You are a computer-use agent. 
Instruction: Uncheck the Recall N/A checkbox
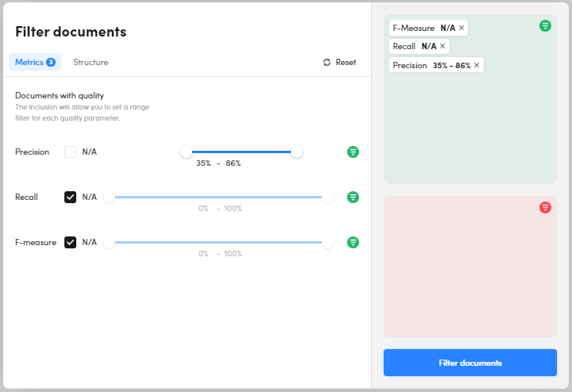pos(70,197)
